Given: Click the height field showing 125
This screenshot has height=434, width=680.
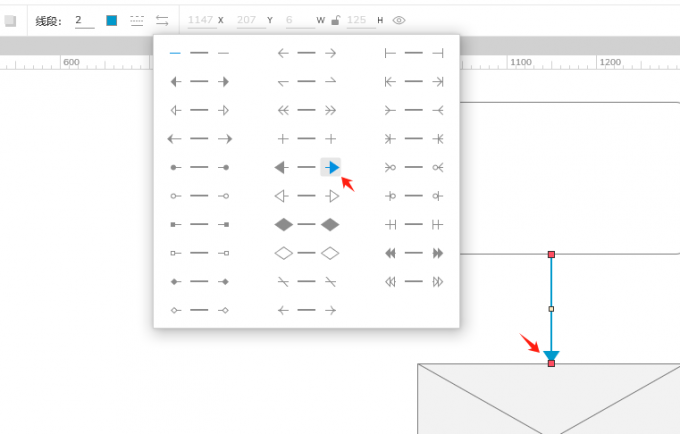Looking at the screenshot, I should click(361, 20).
